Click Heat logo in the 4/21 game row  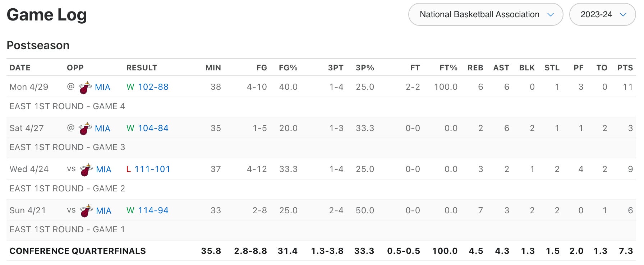(x=86, y=211)
